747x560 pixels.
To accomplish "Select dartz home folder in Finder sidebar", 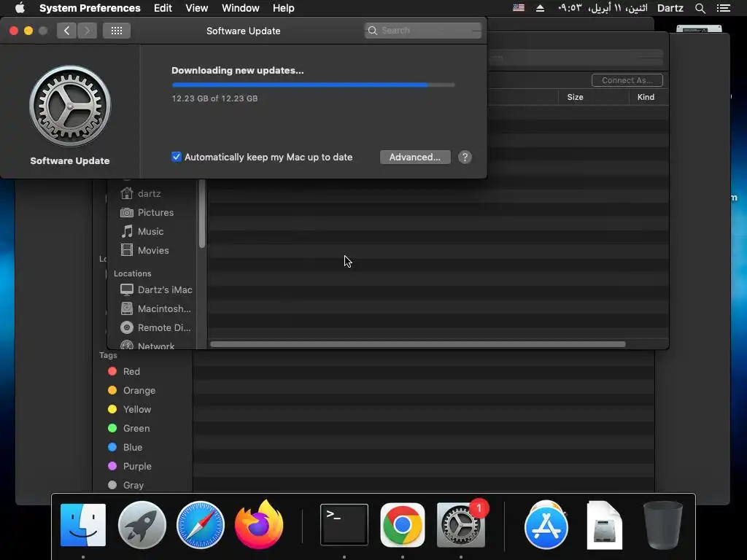I will point(149,193).
